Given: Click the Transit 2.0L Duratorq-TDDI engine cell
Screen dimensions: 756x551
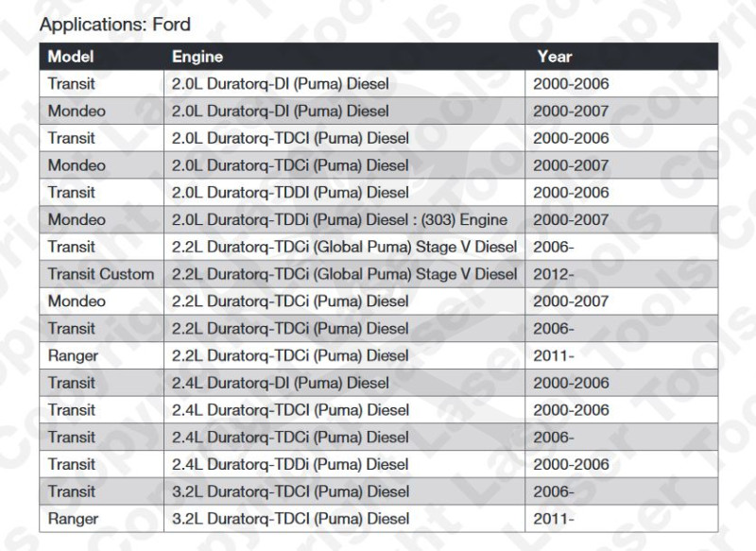Looking at the screenshot, I should pyautogui.click(x=344, y=193).
